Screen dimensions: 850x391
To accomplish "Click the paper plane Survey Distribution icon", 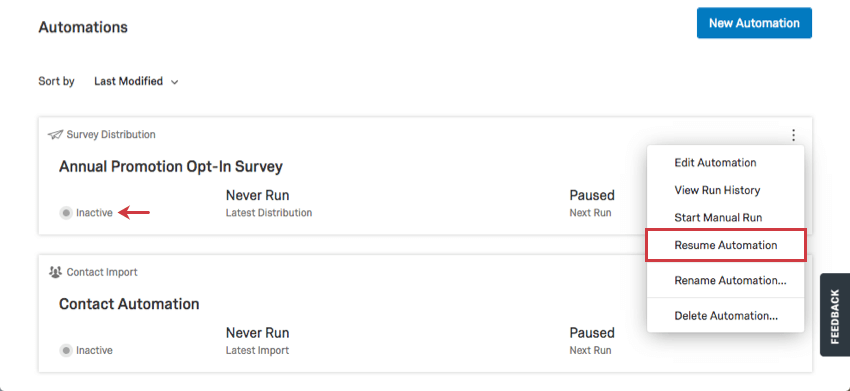I will tap(55, 134).
